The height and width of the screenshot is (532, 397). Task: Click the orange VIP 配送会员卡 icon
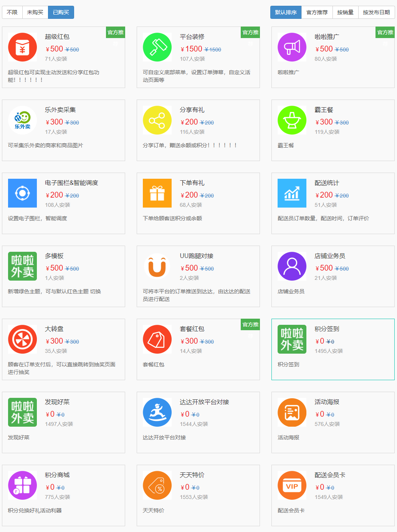pos(292,485)
